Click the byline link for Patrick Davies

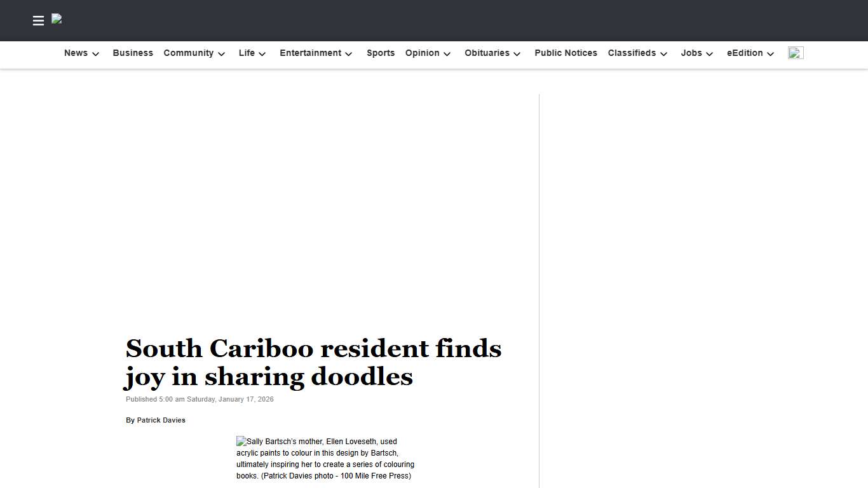161,420
